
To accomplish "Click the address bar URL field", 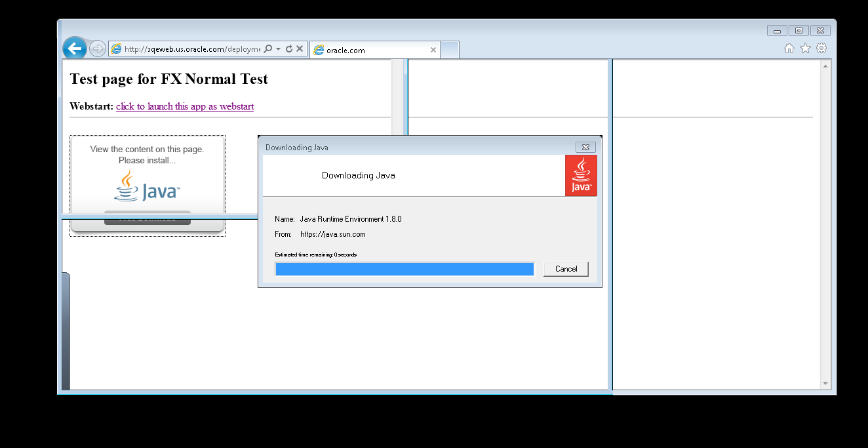I will coord(191,49).
